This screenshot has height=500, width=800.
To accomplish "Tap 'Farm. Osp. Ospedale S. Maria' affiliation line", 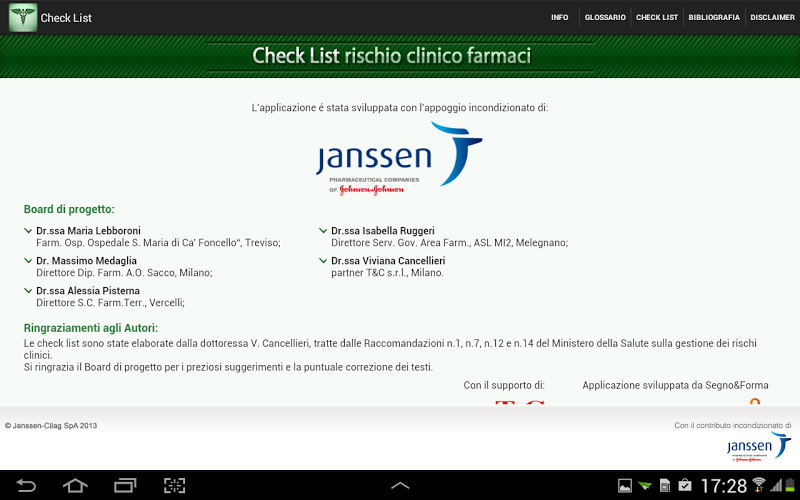I will (158, 243).
